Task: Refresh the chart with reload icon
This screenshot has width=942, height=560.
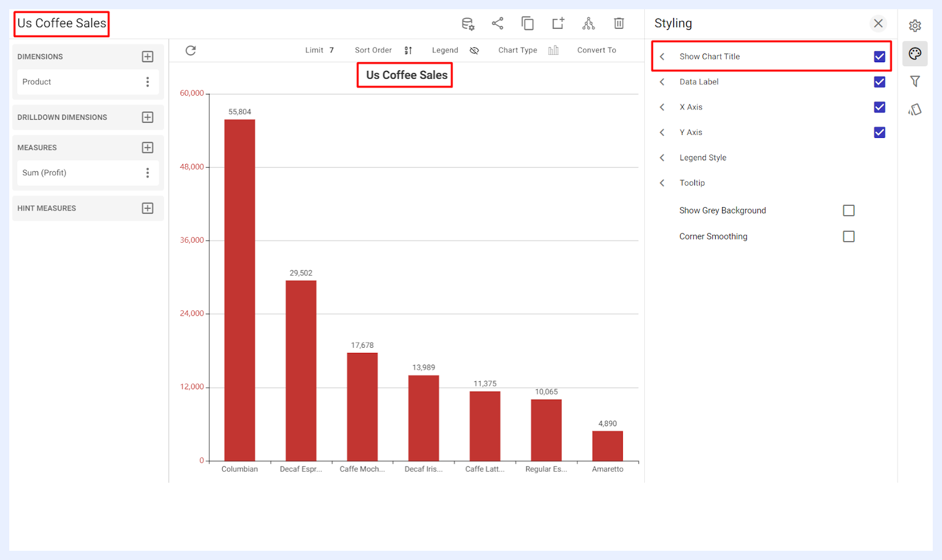Action: pyautogui.click(x=190, y=50)
